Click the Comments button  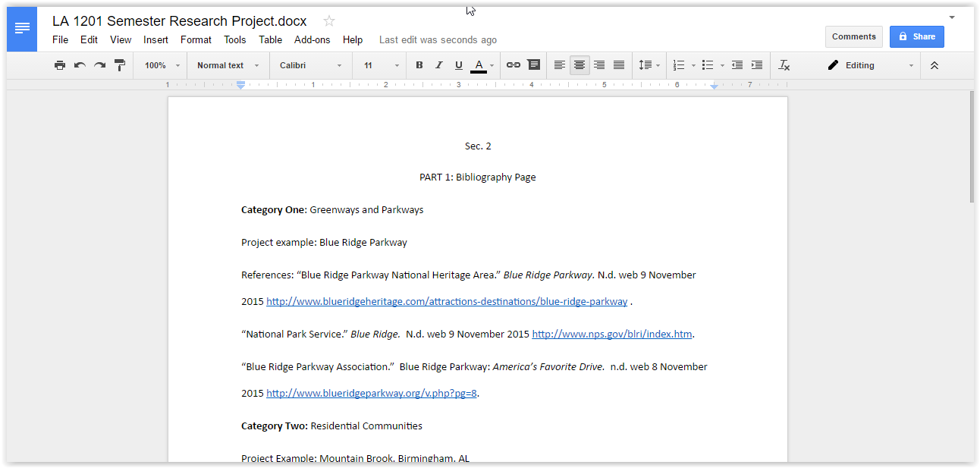pos(854,36)
